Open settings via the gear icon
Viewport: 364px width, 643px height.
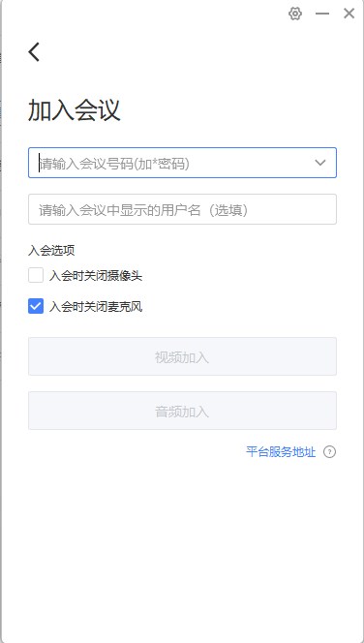click(x=295, y=14)
